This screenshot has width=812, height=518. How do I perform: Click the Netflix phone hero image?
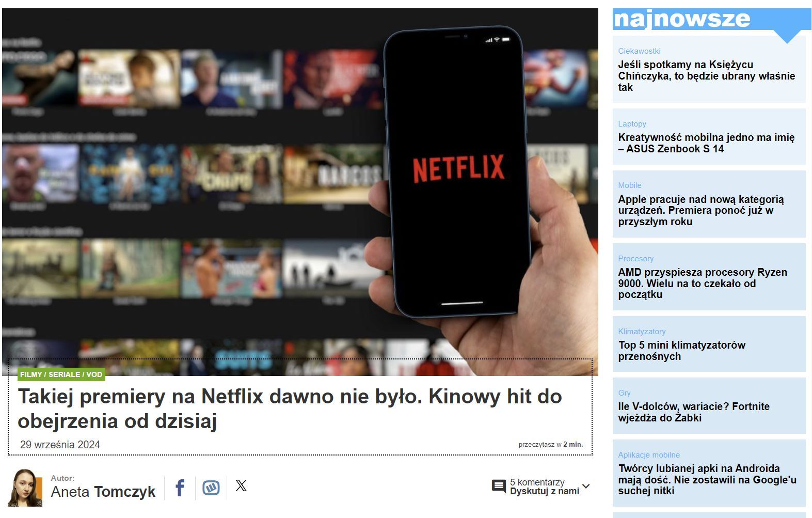[x=300, y=192]
